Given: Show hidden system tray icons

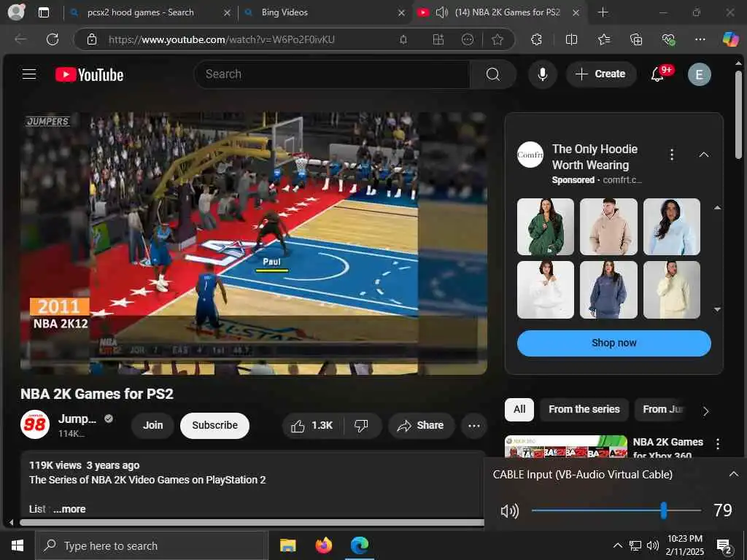Looking at the screenshot, I should pos(617,545).
